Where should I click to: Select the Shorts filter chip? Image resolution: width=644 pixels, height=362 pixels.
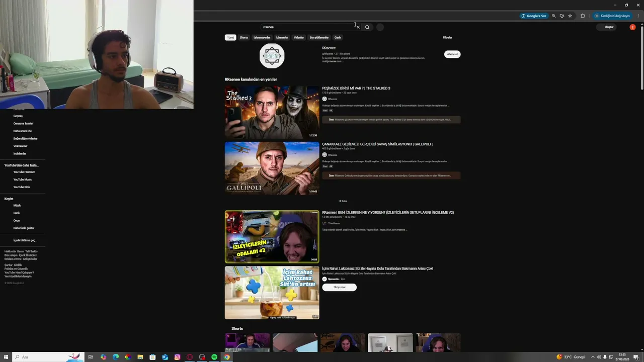point(244,38)
